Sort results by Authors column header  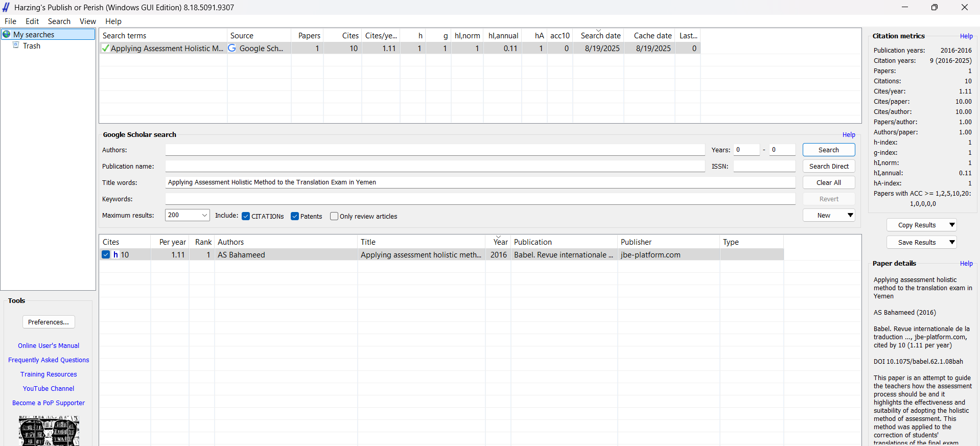coord(286,242)
